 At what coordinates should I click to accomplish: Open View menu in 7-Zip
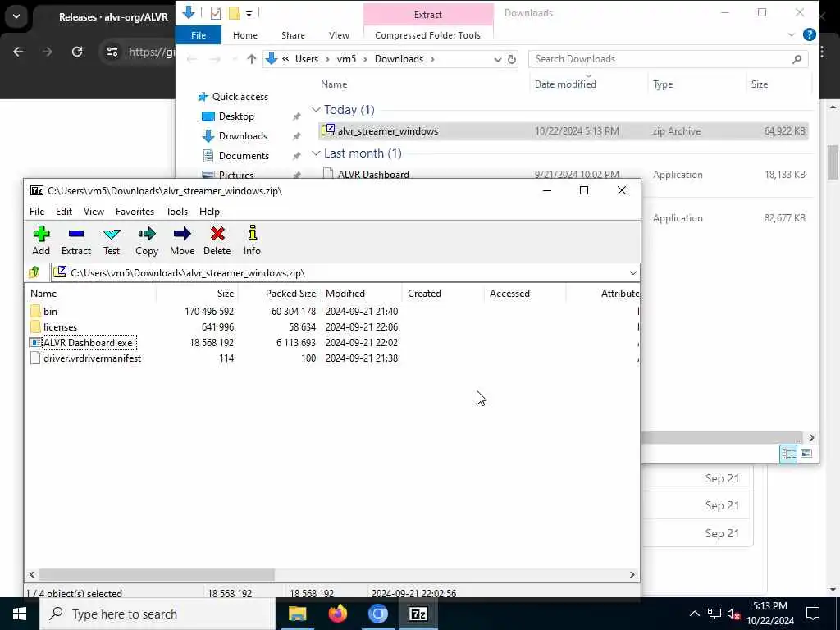point(94,212)
